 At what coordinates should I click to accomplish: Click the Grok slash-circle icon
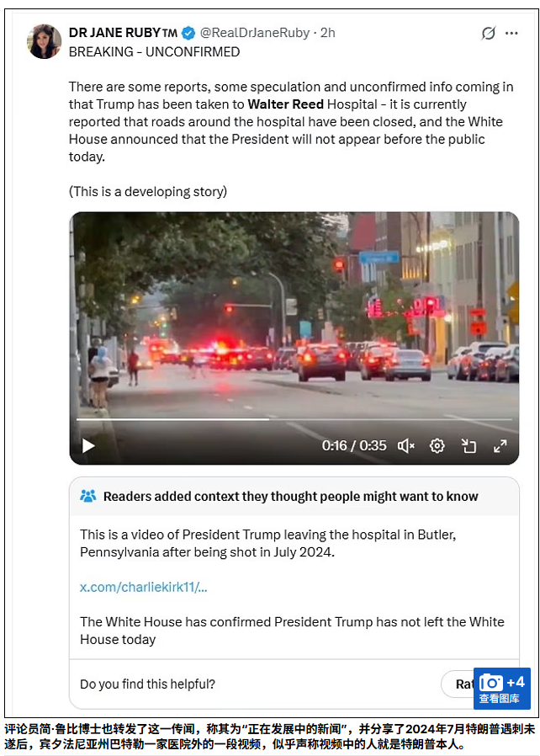[488, 34]
